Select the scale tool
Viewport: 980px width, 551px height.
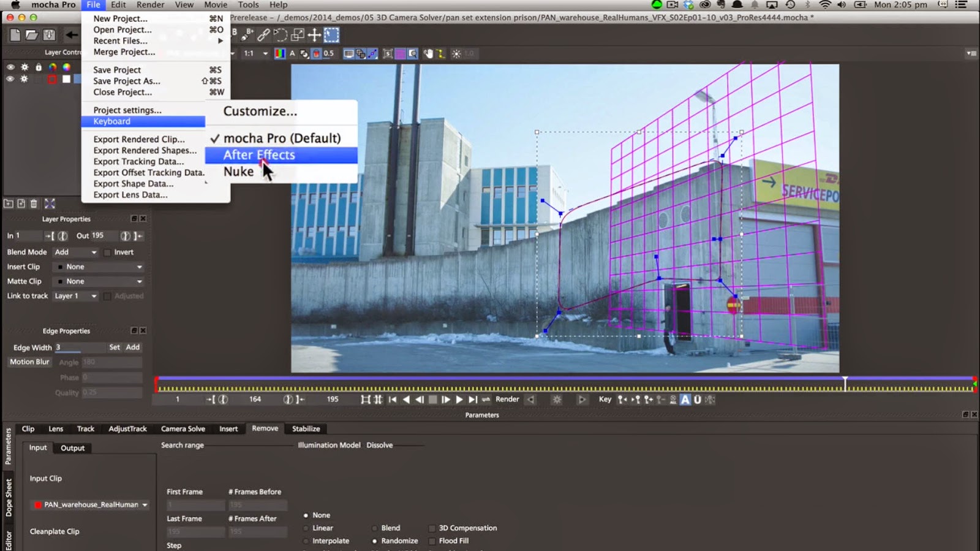coord(298,35)
